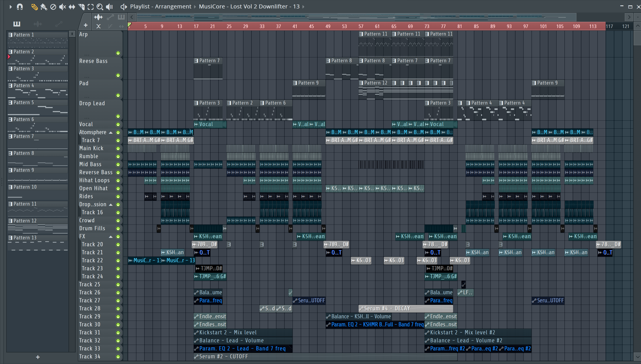Toggle automation clip focus icon
The width and height of the screenshot is (641, 364).
click(x=110, y=17)
